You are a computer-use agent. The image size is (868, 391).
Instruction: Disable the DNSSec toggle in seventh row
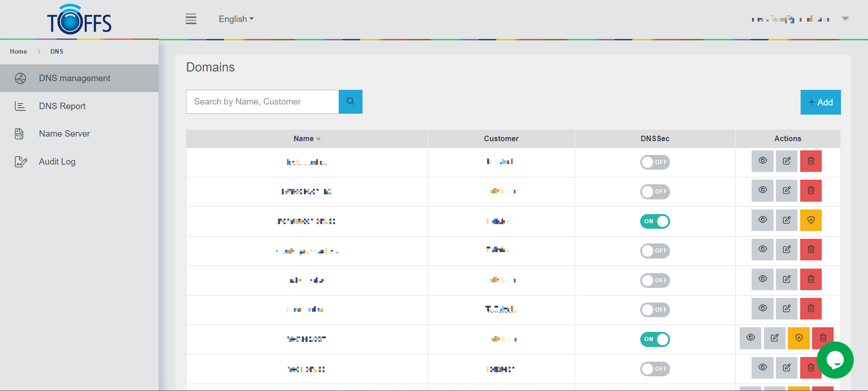[654, 339]
